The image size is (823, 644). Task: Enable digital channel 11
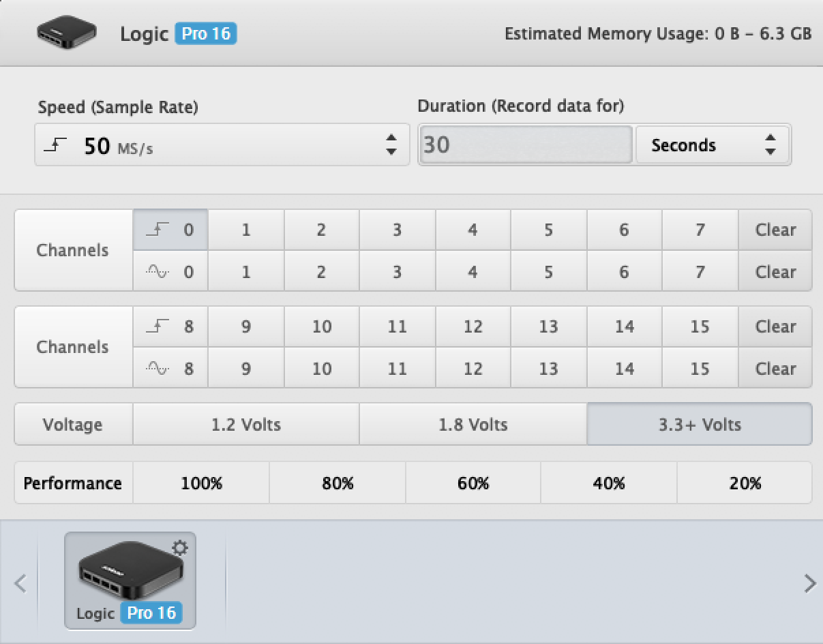(397, 326)
